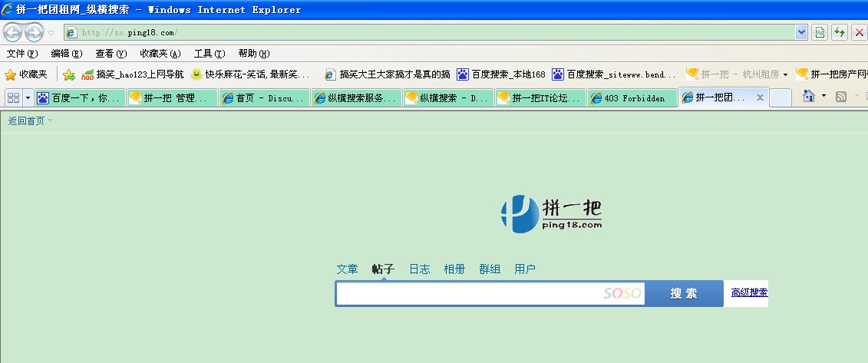This screenshot has width=868, height=363.
Task: Click the address bar showing so.ping18.com
Action: (430, 33)
